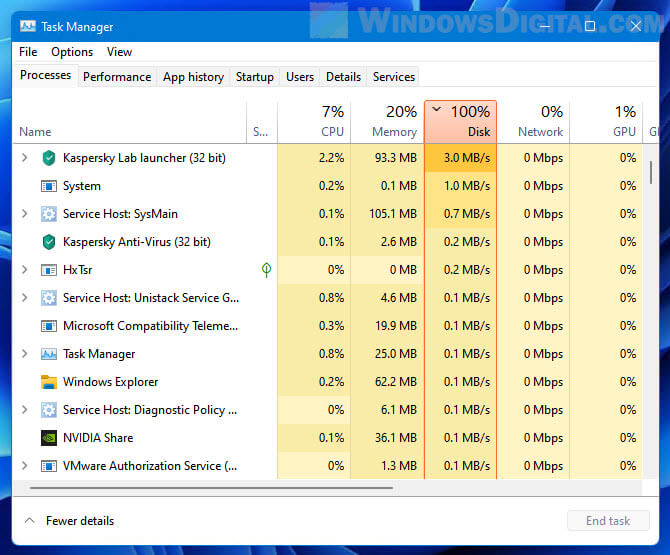Click the Kaspersky Anti-Virus shield icon
Screen dimensions: 670x555
[x=49, y=242]
